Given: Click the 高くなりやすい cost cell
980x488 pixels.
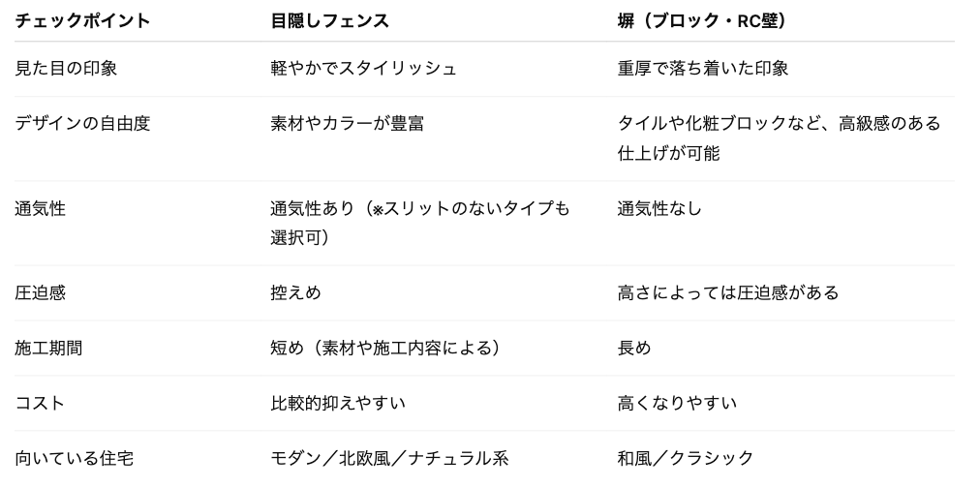Looking at the screenshot, I should click(x=678, y=403).
